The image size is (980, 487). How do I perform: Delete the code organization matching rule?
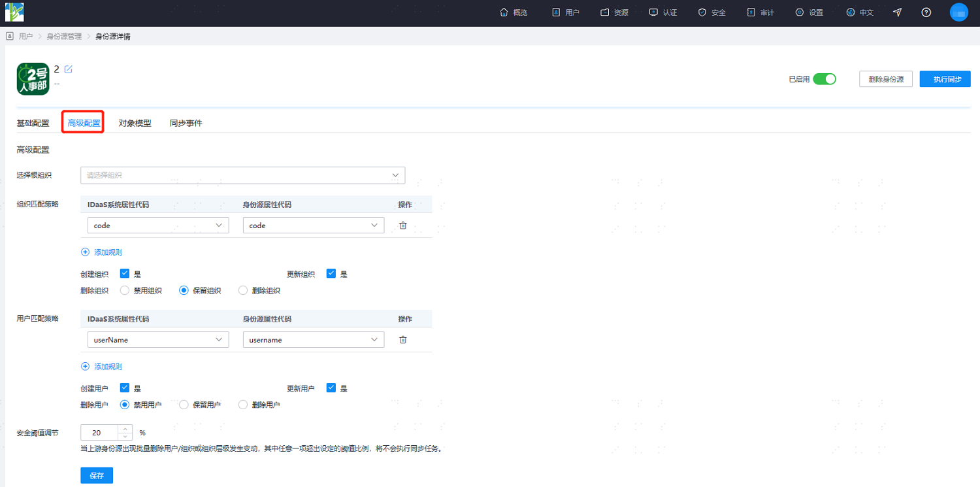click(x=402, y=226)
